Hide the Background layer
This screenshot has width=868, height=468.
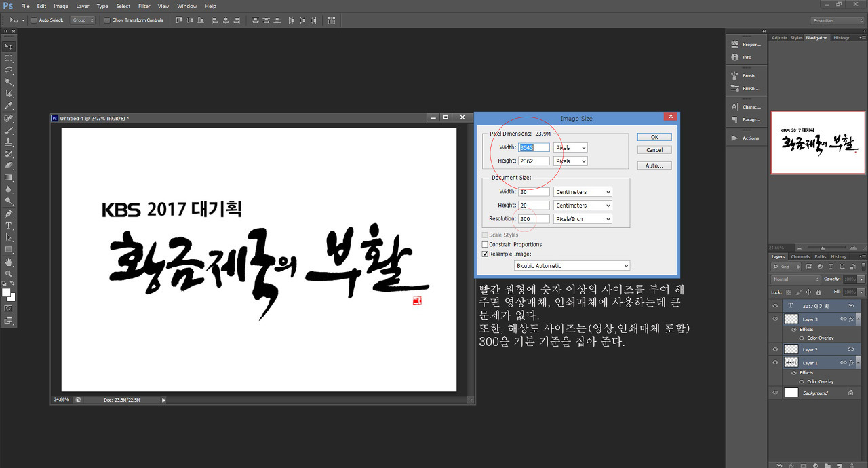(x=775, y=391)
